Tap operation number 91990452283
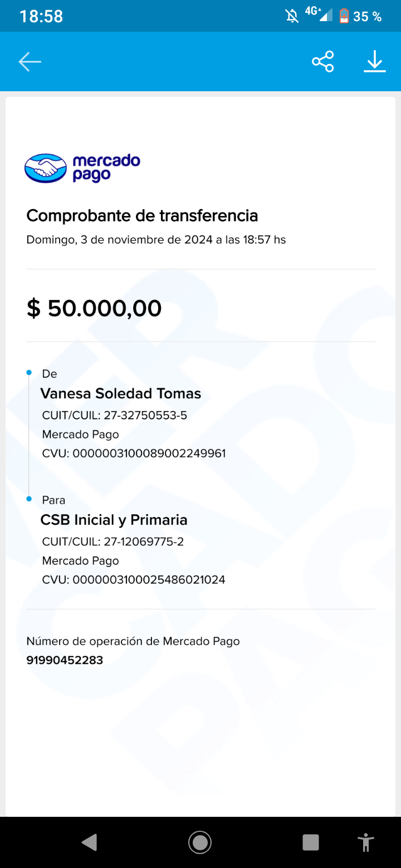The width and height of the screenshot is (401, 868). [65, 660]
